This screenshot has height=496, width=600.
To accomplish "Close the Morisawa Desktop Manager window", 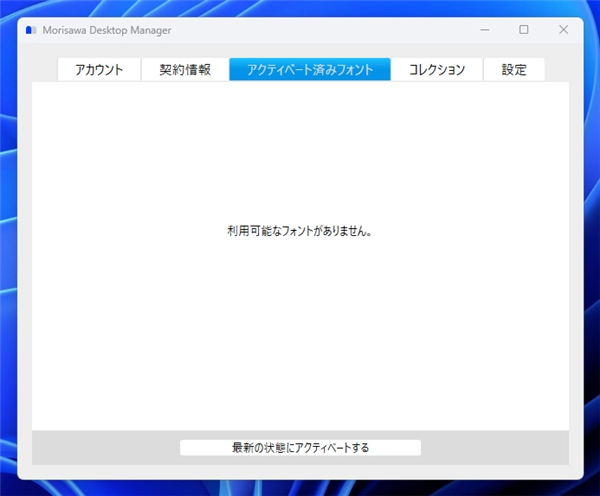I will click(563, 29).
